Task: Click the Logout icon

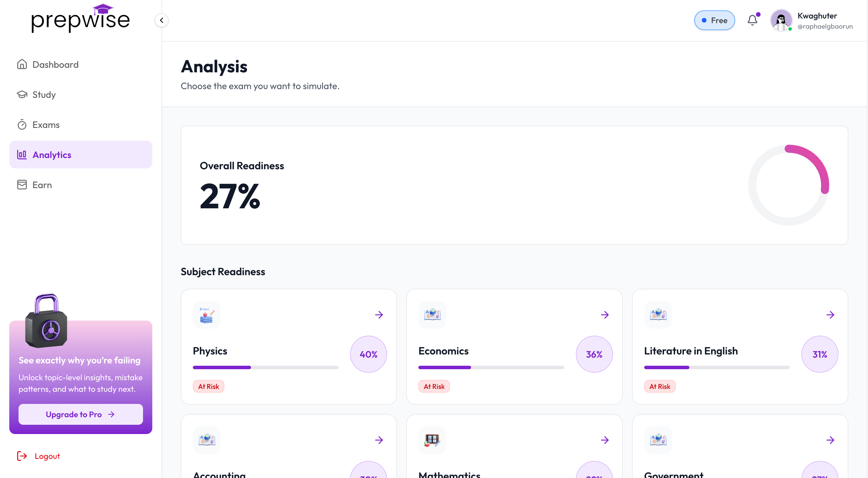Action: 22,456
